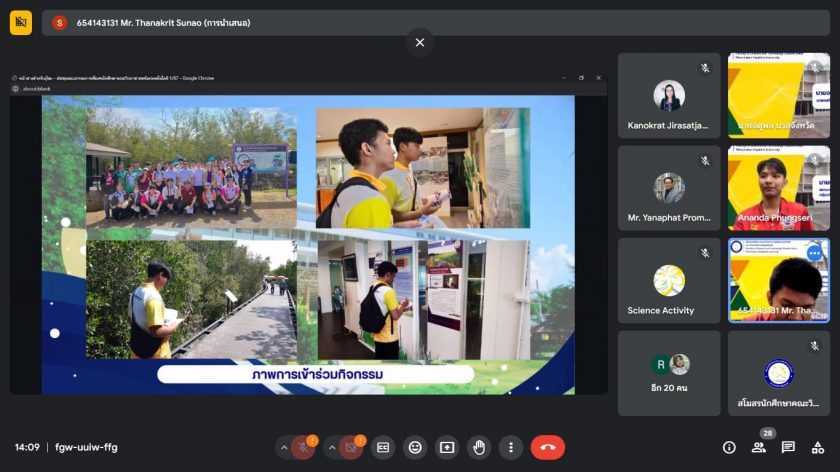Open meeting details info icon
Viewport: 840px width, 472px height.
click(x=729, y=447)
